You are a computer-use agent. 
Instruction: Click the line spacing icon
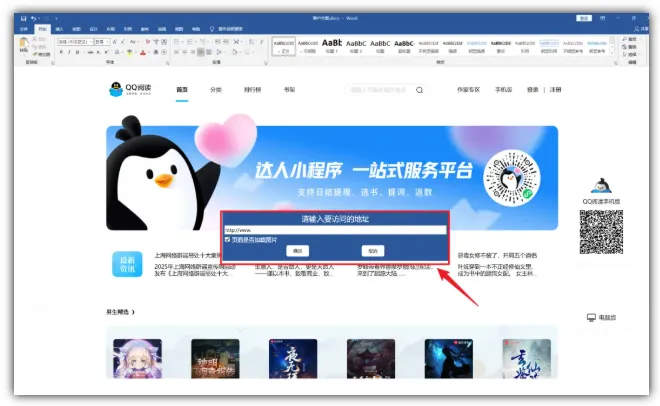click(219, 52)
